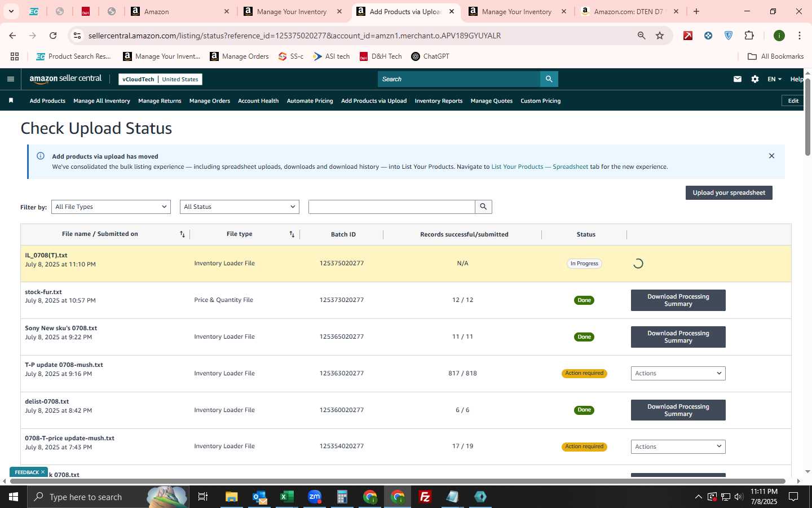Image resolution: width=812 pixels, height=508 pixels.
Task: Open the EN language dropdown
Action: 774,79
